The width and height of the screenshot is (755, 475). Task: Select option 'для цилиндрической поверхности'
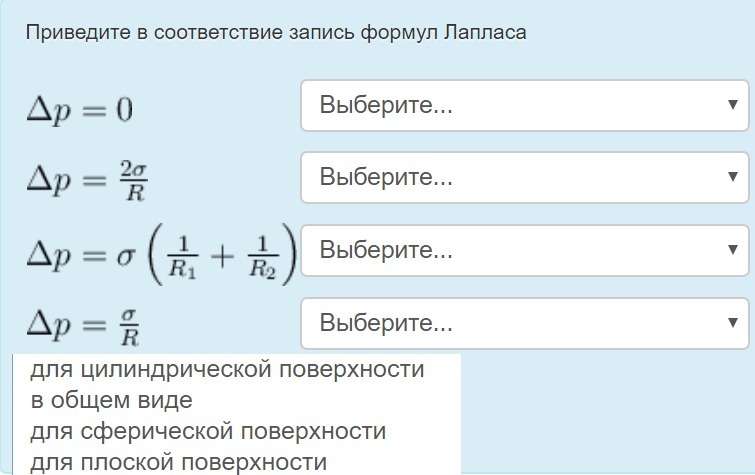coord(227,370)
